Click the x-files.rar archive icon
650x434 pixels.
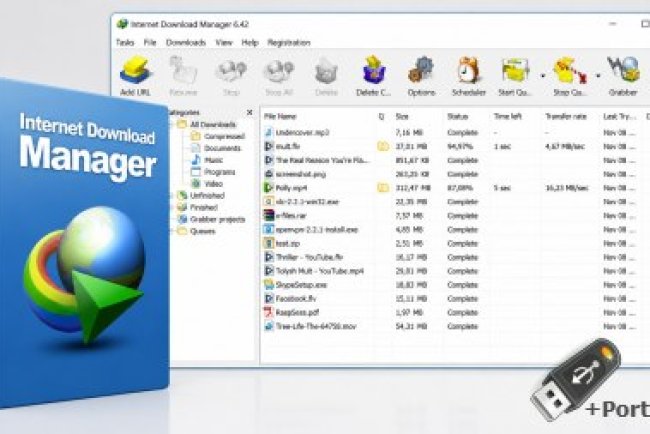pos(269,216)
